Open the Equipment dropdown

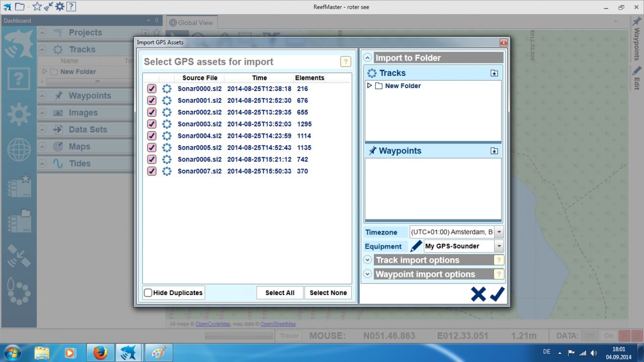click(x=499, y=246)
